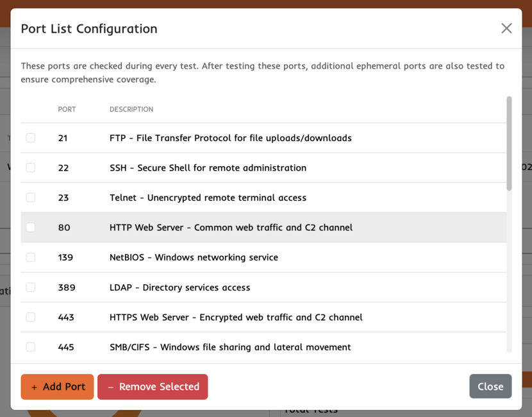Screen dimensions: 532x417
Task: Click the Telnet - Unencrypted remote terminal text
Action: point(208,198)
